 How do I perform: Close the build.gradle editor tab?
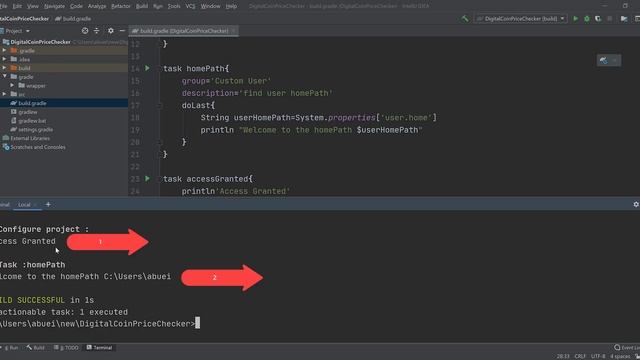click(233, 31)
